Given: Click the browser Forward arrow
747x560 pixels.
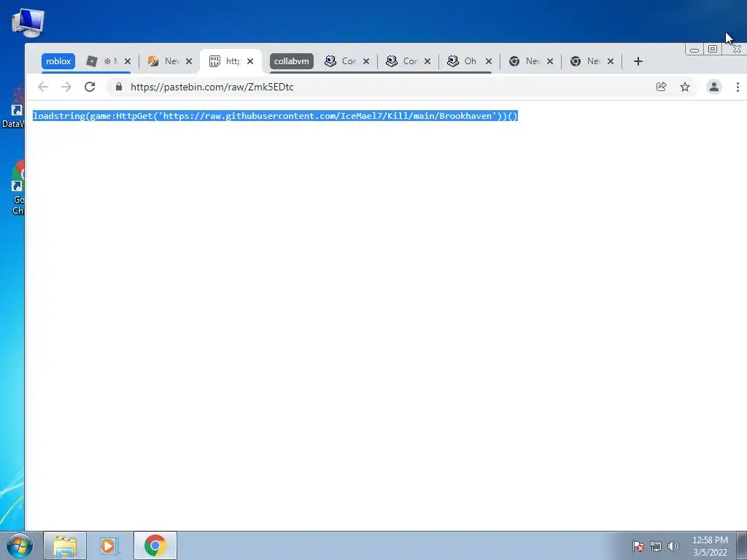Looking at the screenshot, I should (x=66, y=87).
